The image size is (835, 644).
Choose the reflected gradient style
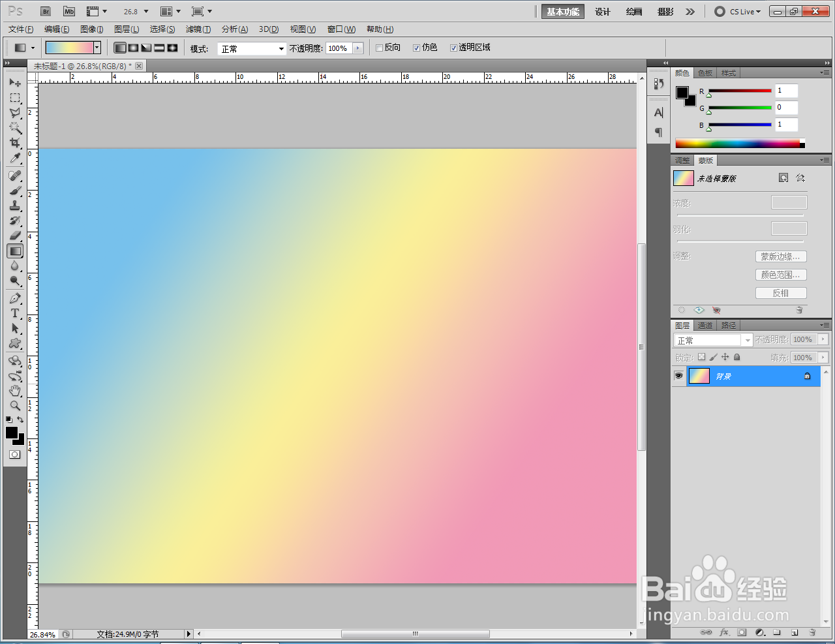pyautogui.click(x=159, y=48)
